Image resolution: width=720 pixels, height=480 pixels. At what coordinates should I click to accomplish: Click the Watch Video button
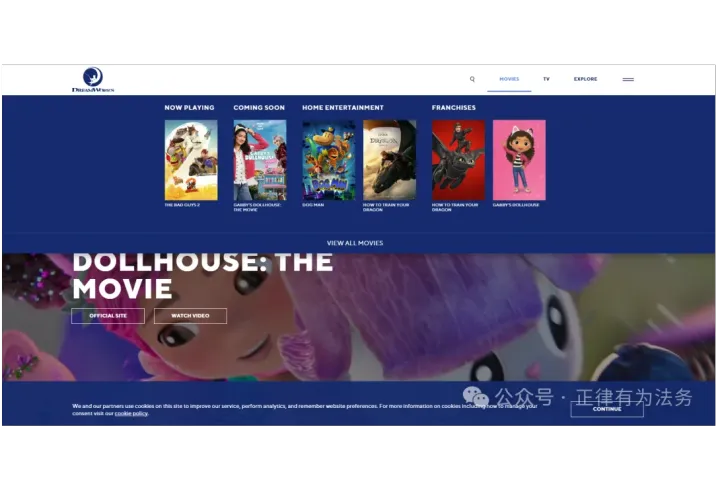(x=190, y=316)
